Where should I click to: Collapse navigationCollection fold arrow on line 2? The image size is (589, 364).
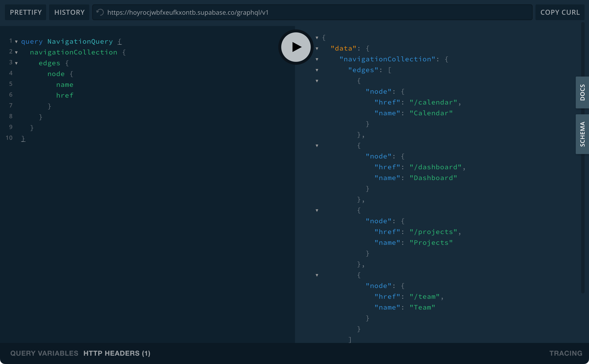click(16, 52)
